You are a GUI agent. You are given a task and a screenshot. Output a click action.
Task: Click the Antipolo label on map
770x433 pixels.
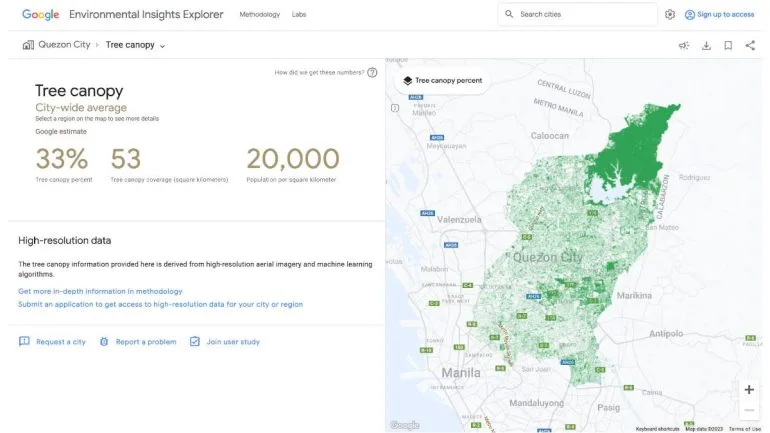click(666, 334)
